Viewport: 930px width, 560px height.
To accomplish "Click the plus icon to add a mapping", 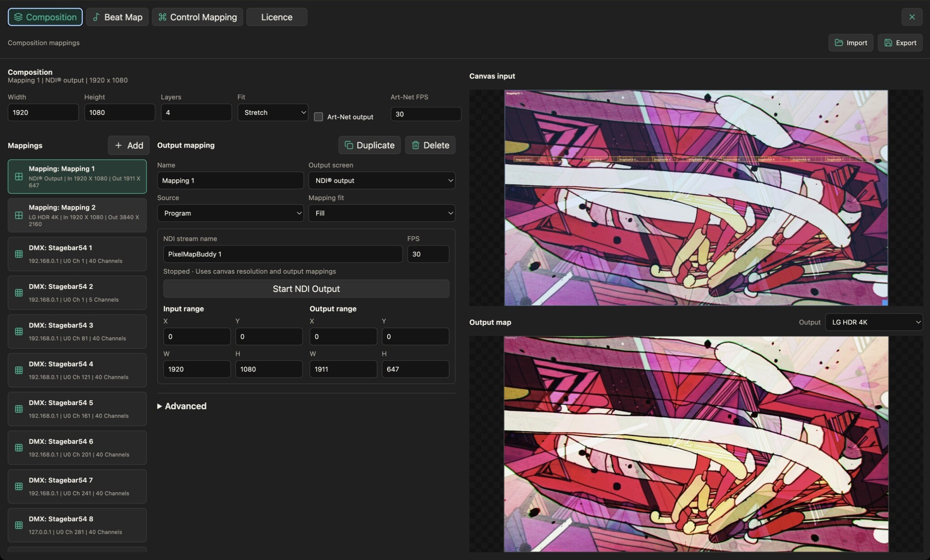I will (x=119, y=145).
